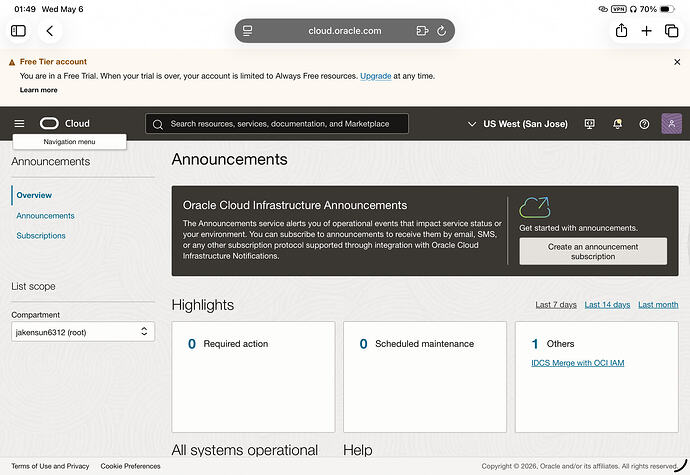Tap the extensions icon in address bar
The width and height of the screenshot is (690, 475).
(422, 31)
